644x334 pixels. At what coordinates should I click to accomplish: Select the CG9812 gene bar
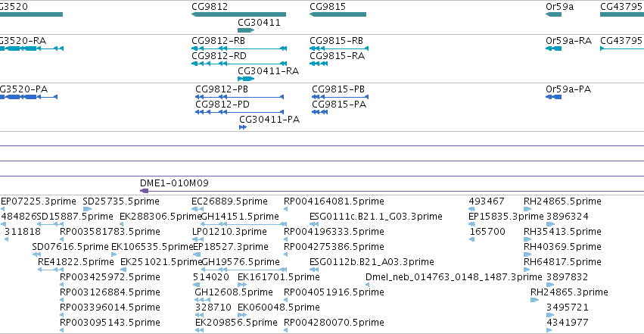(x=238, y=14)
